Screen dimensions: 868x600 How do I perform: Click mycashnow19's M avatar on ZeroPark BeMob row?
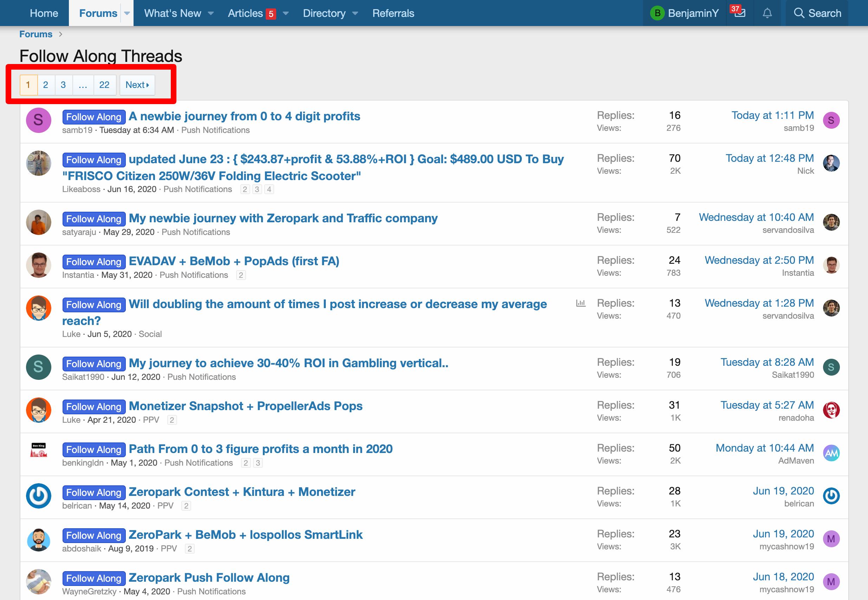(x=831, y=538)
